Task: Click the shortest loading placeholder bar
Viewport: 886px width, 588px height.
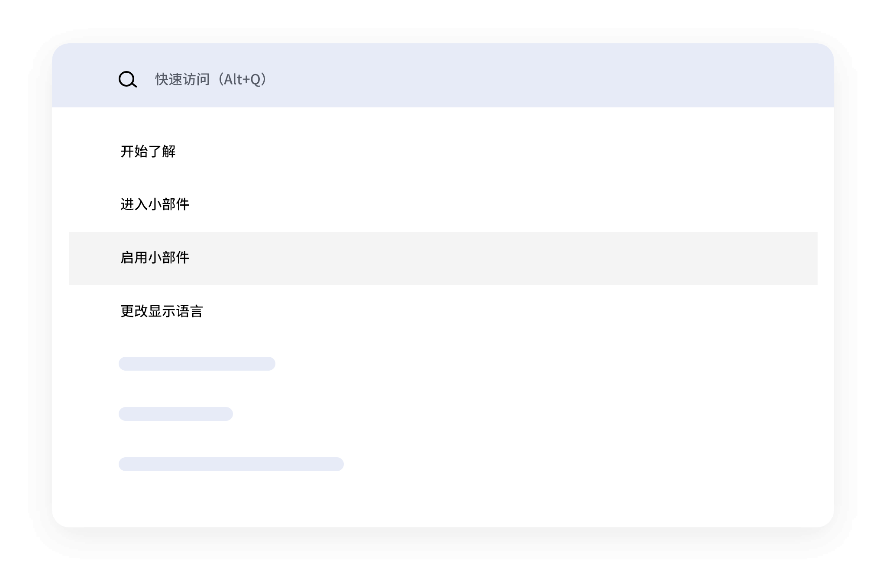Action: (175, 414)
